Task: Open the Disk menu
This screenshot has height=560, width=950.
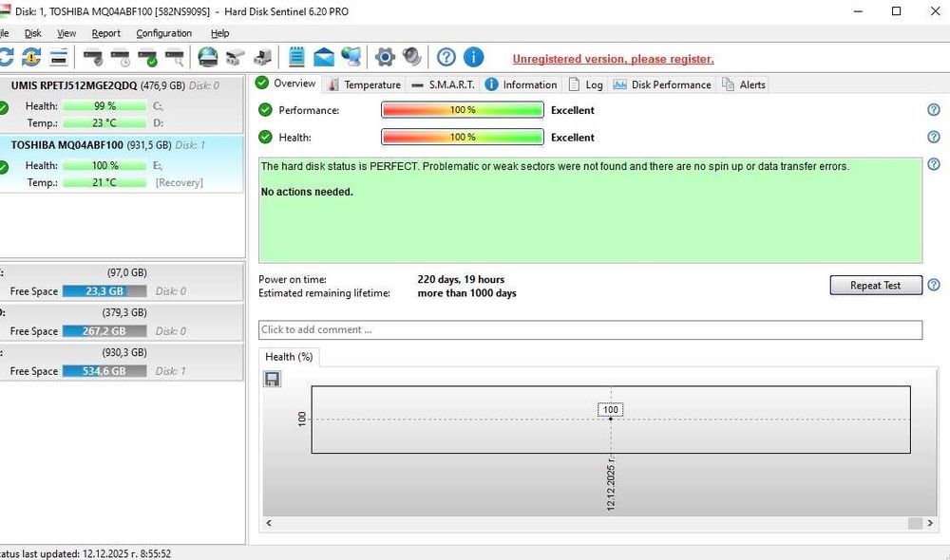Action: tap(32, 33)
